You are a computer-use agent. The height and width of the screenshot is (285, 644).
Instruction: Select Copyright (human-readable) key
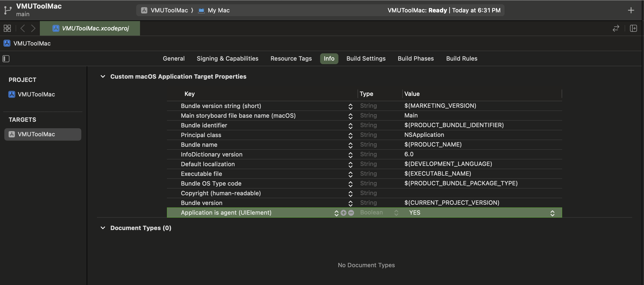coord(221,193)
